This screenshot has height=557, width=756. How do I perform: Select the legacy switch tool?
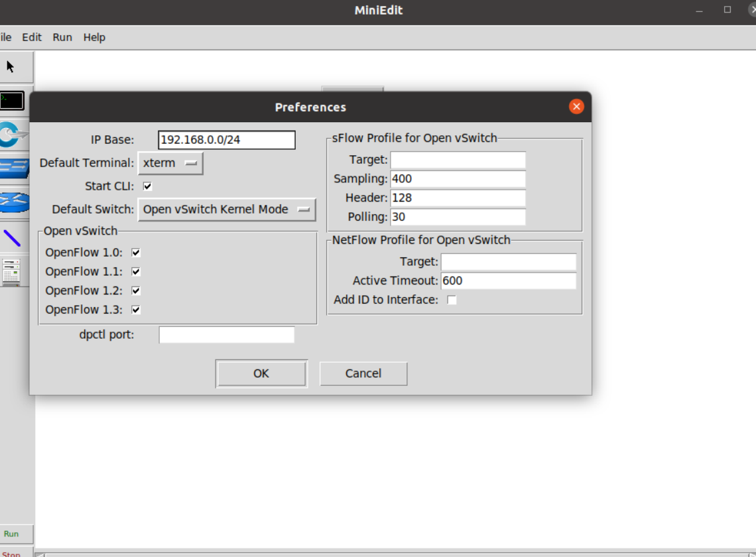15,168
